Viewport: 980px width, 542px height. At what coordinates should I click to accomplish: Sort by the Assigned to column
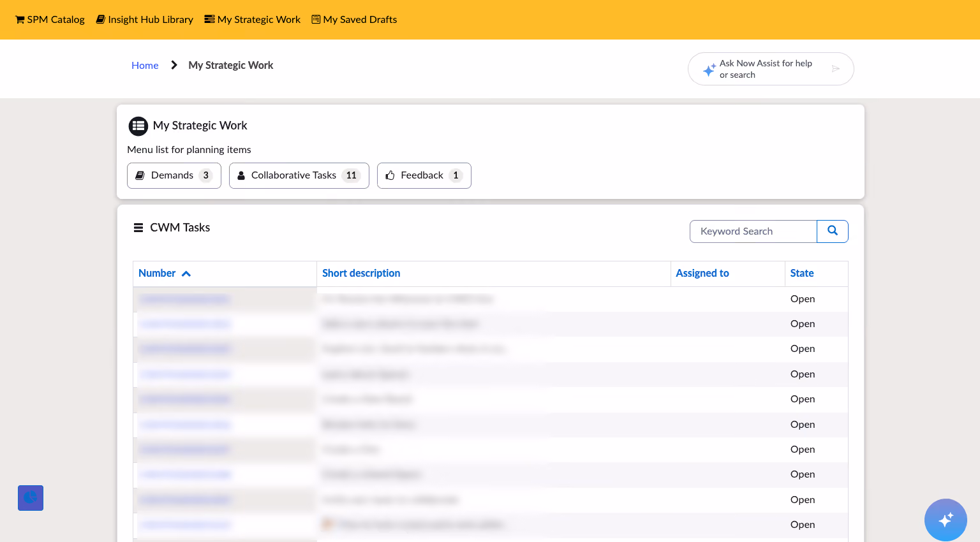click(702, 274)
